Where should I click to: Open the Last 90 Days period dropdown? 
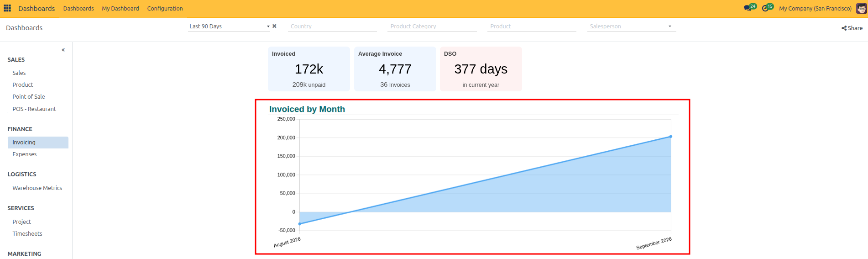click(230, 26)
